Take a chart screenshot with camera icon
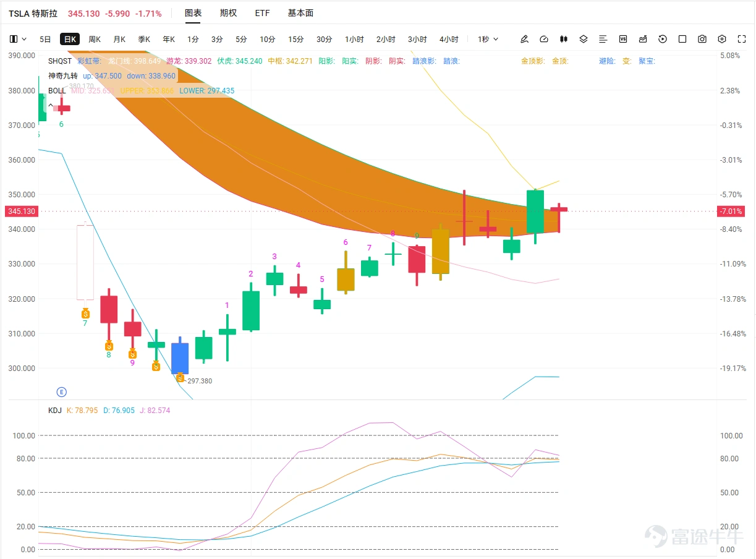Screen dimensions: 756x559 pyautogui.click(x=702, y=39)
